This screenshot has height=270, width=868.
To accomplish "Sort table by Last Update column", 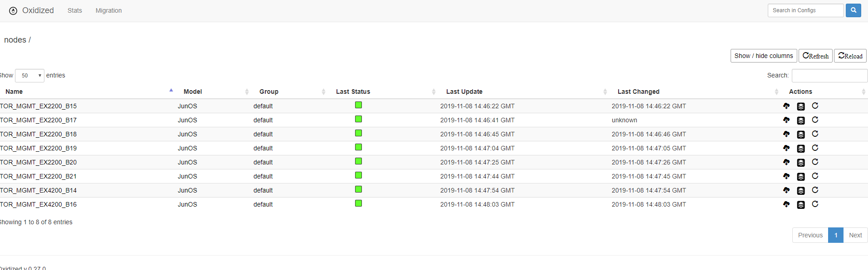I will (464, 92).
